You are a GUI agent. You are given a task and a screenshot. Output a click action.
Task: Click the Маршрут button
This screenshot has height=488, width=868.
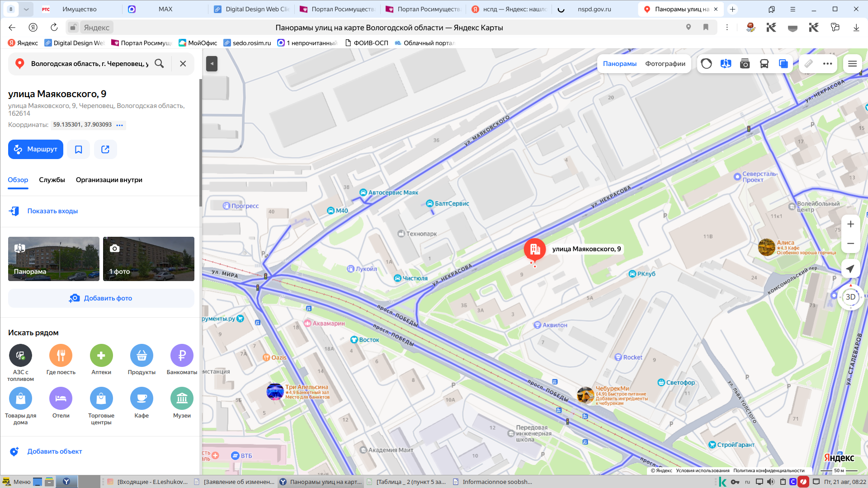tap(36, 150)
